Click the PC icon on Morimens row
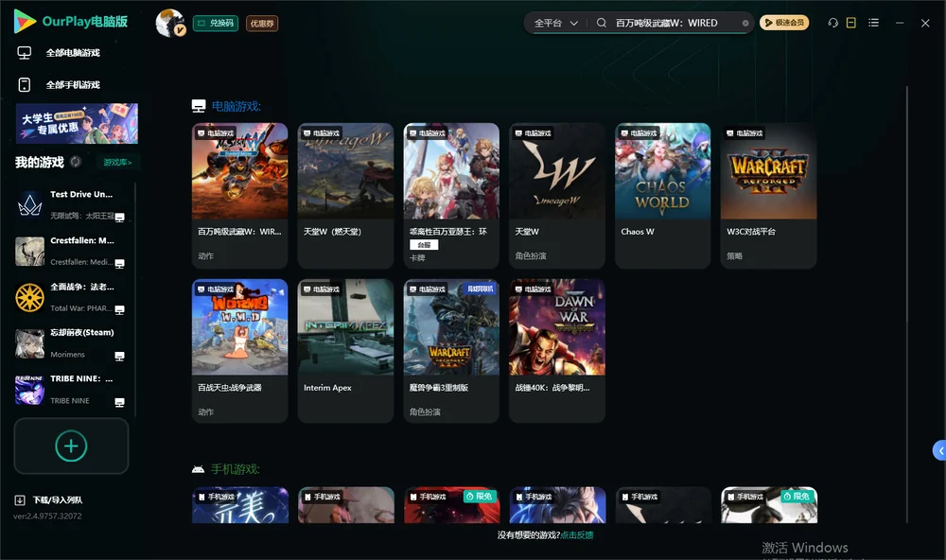Viewport: 946px width, 560px height. click(x=119, y=356)
